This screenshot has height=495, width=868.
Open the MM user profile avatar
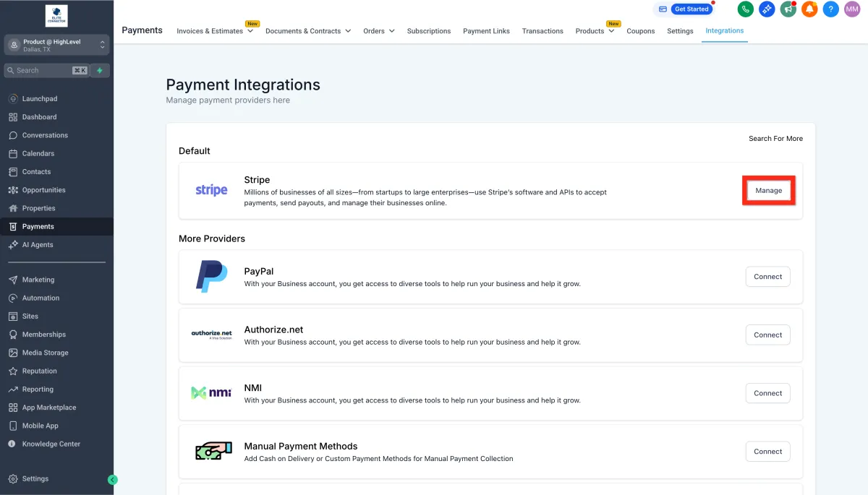(x=852, y=9)
